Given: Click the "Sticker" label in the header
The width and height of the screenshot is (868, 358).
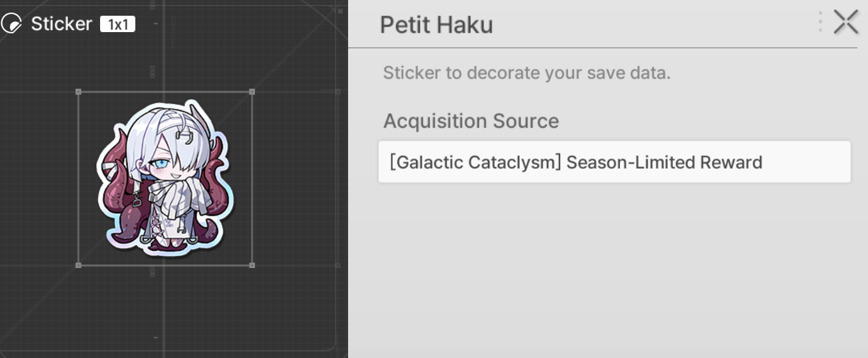Looking at the screenshot, I should coord(61,24).
